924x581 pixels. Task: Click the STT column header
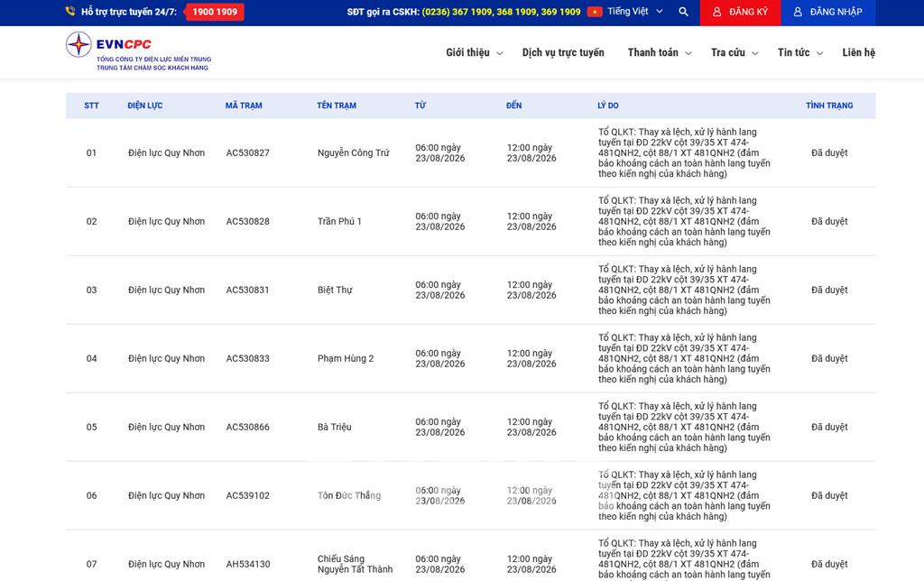pos(91,106)
